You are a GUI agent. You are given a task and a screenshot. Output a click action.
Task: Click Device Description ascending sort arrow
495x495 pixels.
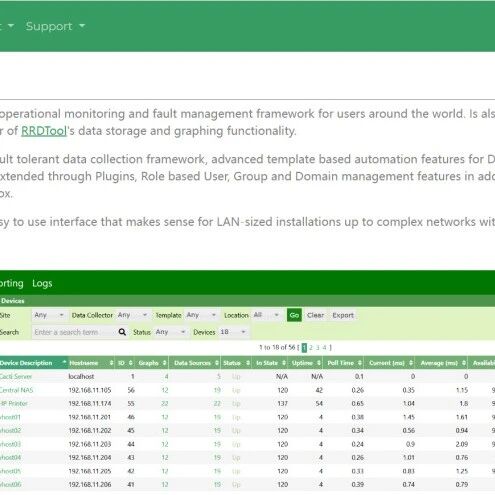tap(64, 362)
